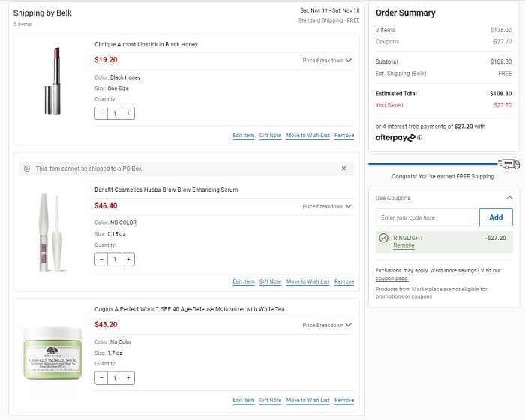Expand Price Breakdown for Clinique lipstick
525x420 pixels.
[327, 61]
